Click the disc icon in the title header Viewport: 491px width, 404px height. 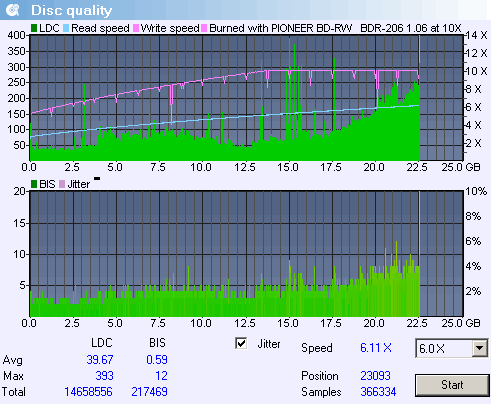(13, 10)
